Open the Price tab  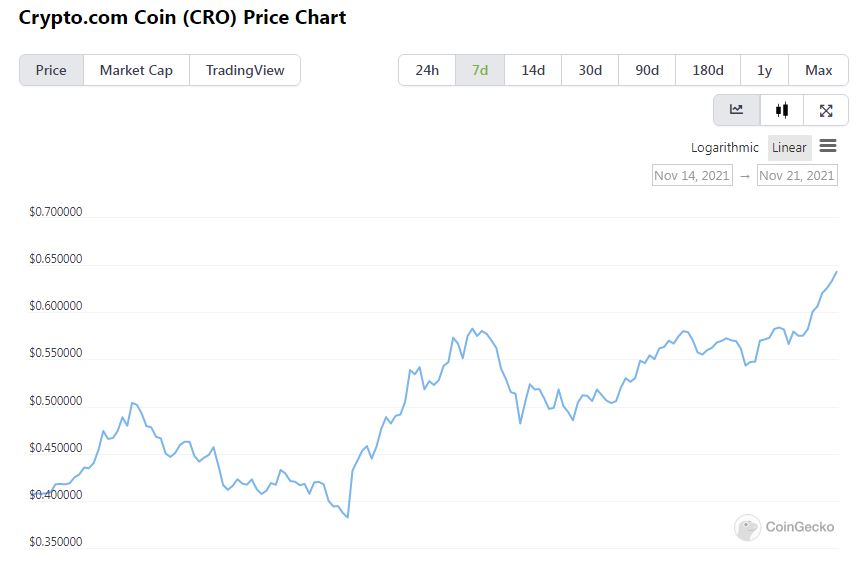coord(51,70)
